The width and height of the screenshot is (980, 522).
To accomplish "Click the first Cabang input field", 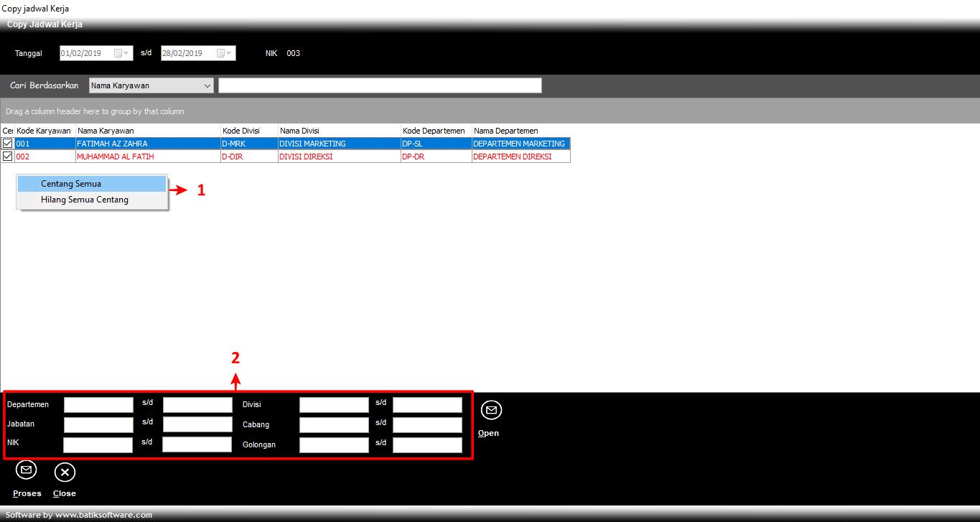I will point(334,424).
